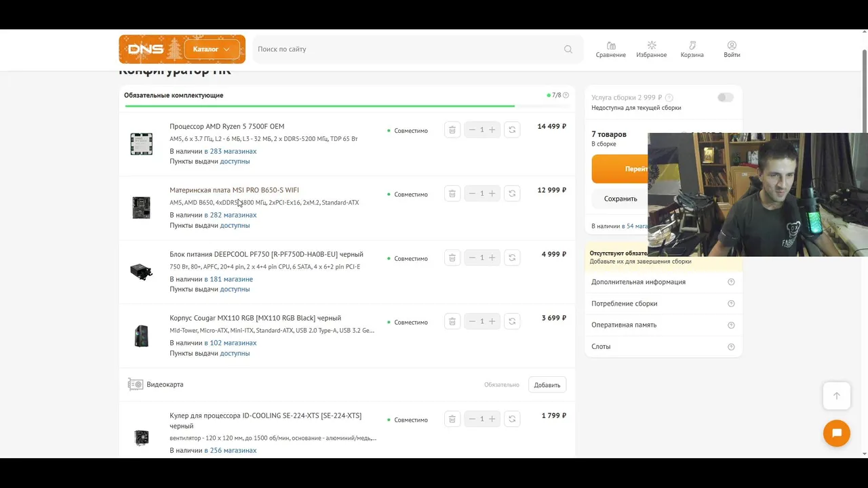Decrease quantity of the Ryzen 5 7500F
Screen dimensions: 868x488
point(472,129)
